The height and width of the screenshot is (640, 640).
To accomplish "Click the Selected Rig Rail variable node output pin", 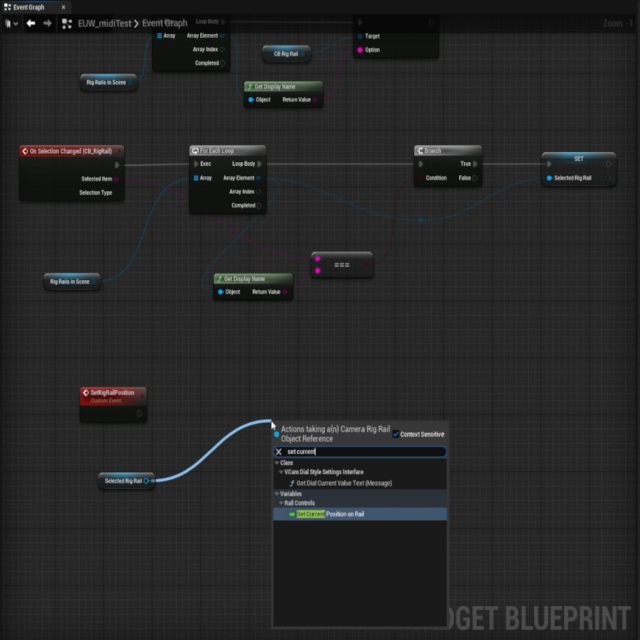I will pyautogui.click(x=146, y=481).
